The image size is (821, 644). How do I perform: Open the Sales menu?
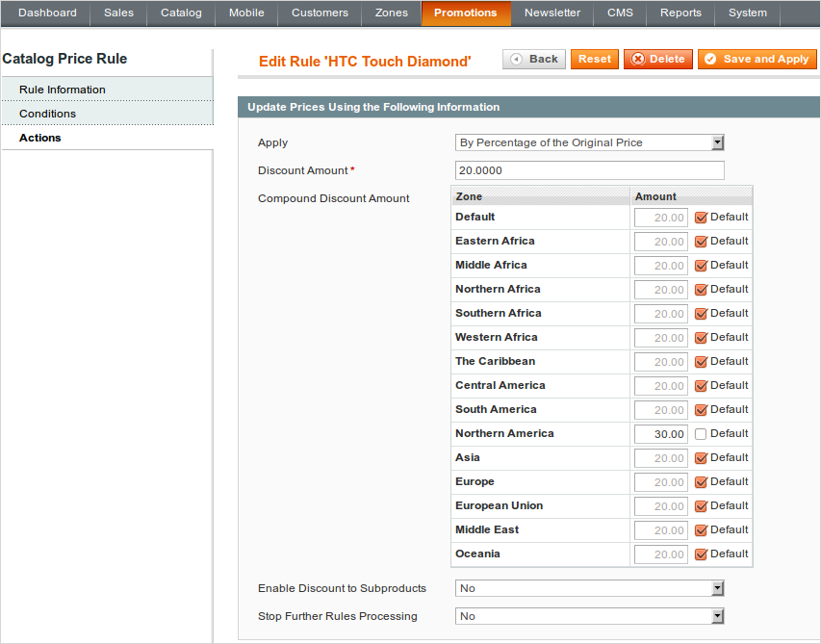click(x=118, y=13)
